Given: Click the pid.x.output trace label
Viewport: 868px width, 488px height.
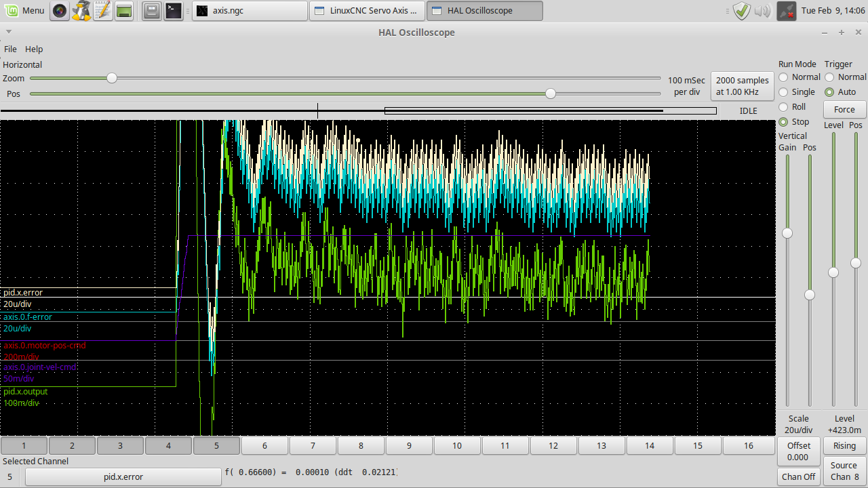Looking at the screenshot, I should pyautogui.click(x=26, y=392).
